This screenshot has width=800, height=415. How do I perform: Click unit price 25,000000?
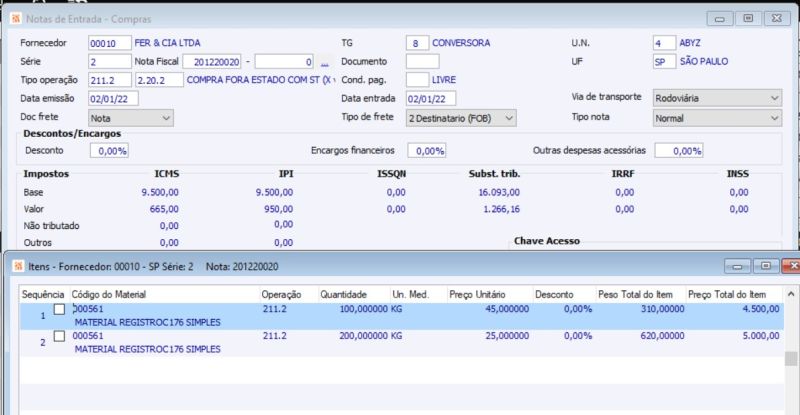pos(507,336)
